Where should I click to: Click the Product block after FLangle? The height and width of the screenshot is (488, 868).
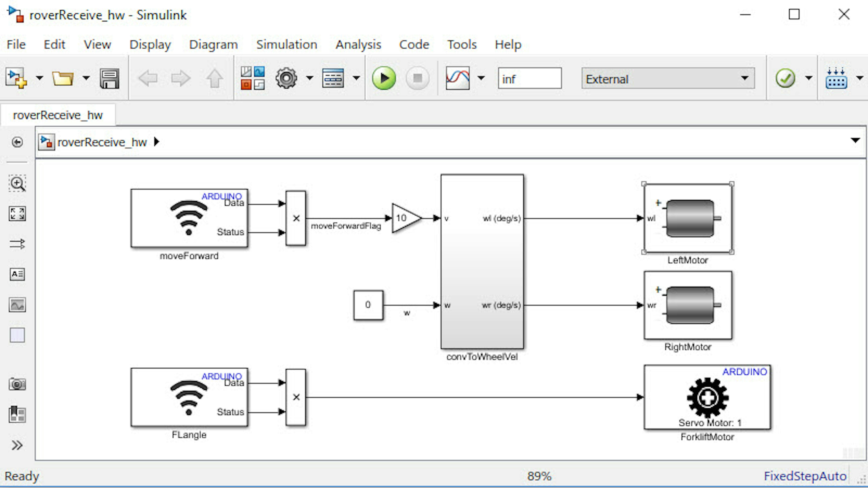click(296, 397)
